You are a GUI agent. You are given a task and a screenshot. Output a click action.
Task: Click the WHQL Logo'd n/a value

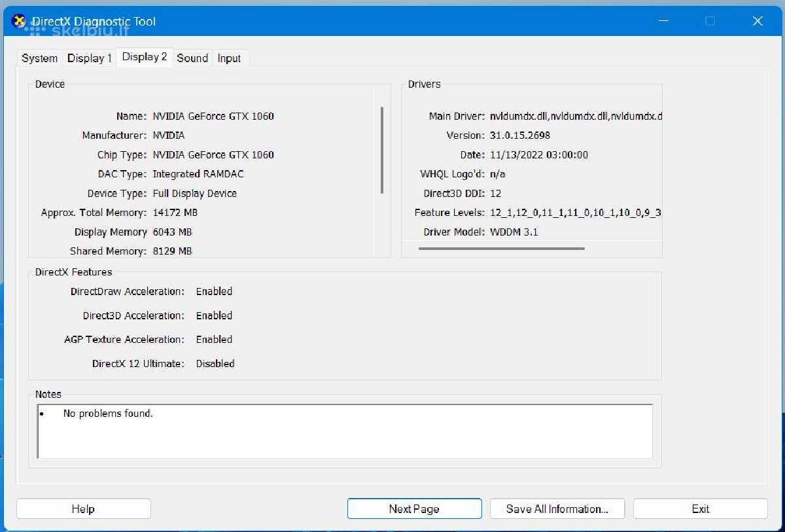[497, 174]
